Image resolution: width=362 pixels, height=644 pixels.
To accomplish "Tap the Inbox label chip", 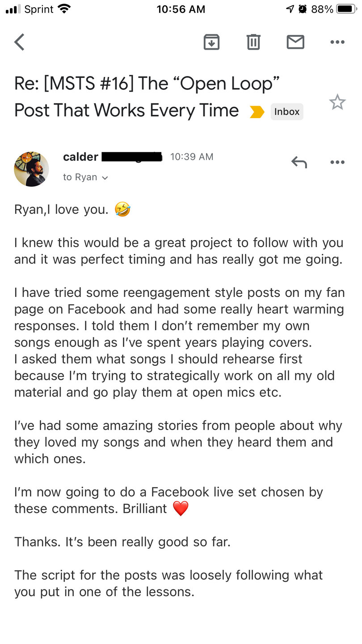I will coord(287,112).
